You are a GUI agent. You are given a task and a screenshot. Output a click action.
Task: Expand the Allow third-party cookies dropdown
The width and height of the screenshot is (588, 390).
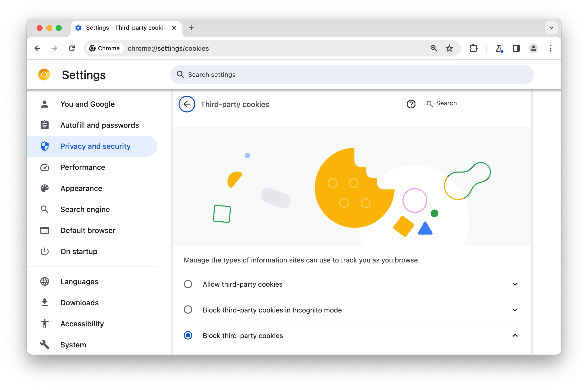point(514,284)
